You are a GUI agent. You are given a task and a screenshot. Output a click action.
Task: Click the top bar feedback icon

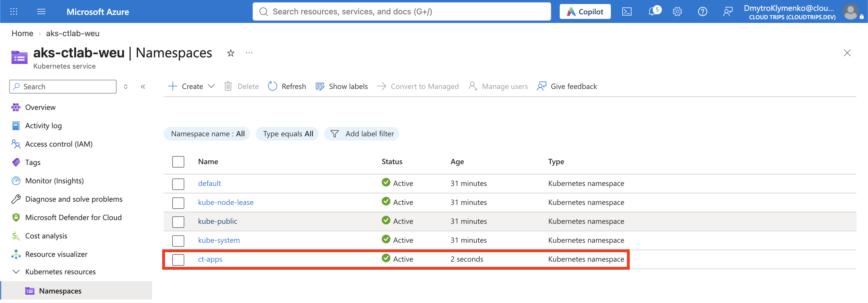click(x=727, y=12)
